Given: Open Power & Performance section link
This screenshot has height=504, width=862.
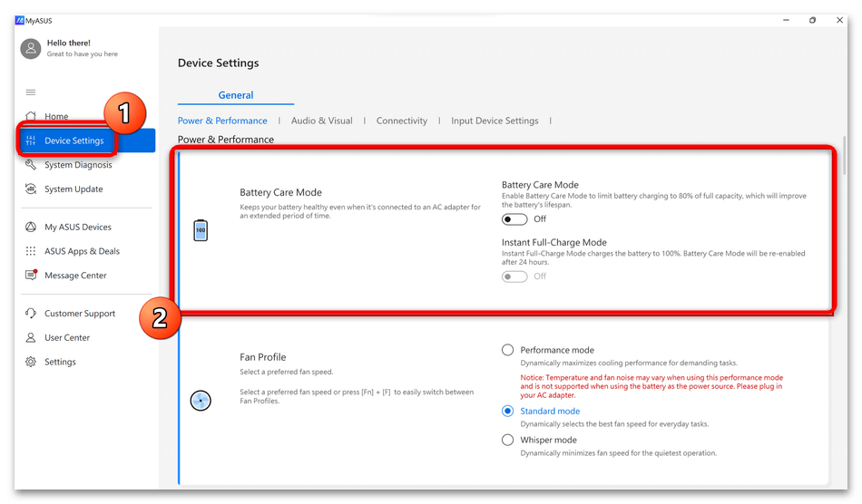Looking at the screenshot, I should (x=222, y=121).
